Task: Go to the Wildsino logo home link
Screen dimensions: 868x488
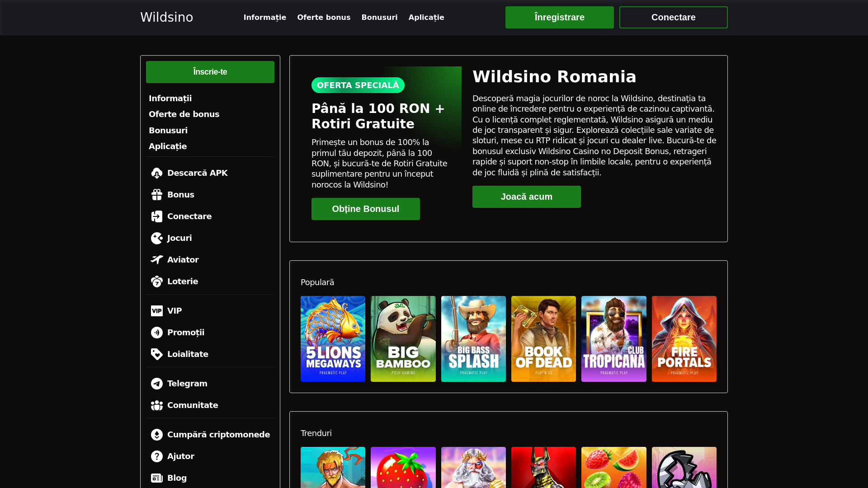Action: tap(167, 17)
